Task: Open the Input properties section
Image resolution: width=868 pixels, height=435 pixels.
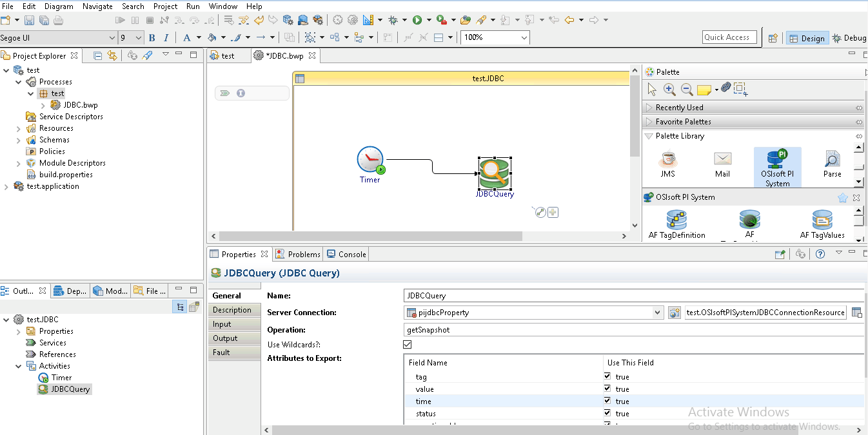Action: 222,324
